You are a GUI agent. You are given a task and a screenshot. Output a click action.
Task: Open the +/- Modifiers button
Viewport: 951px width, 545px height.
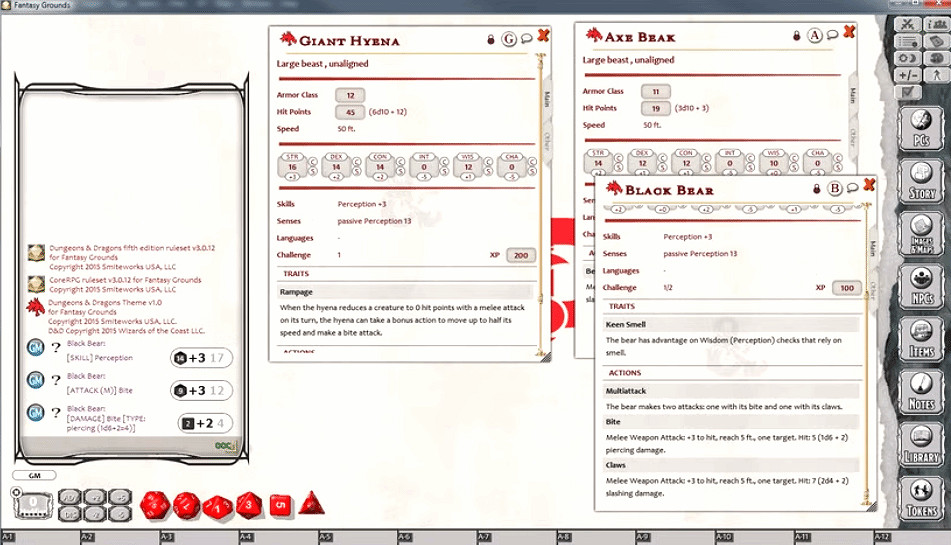[x=908, y=76]
